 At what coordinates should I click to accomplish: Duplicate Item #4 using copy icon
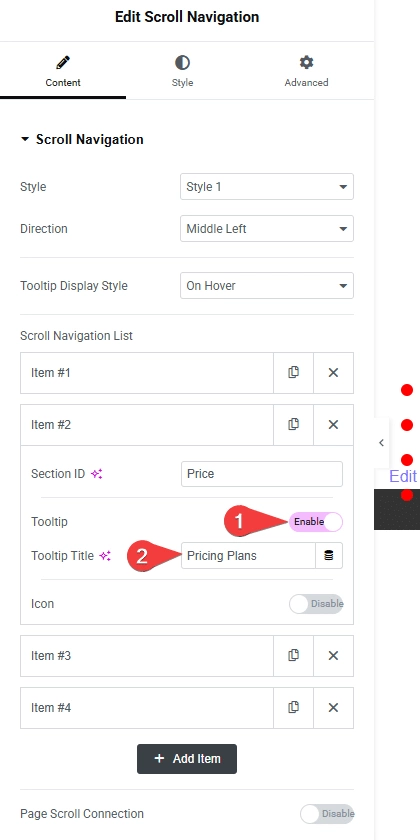[294, 708]
